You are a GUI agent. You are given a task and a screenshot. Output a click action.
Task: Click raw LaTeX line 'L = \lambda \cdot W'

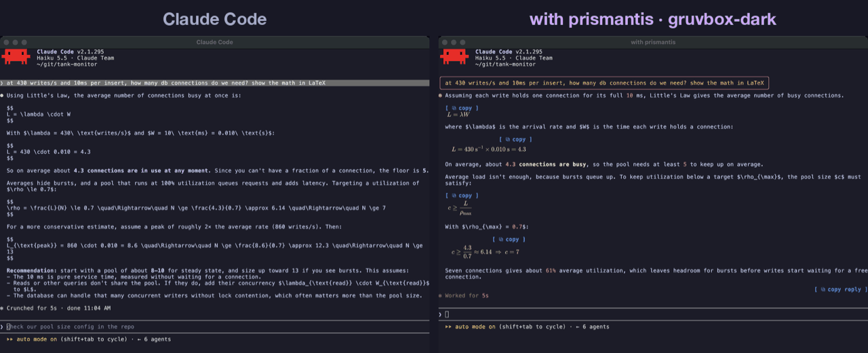coord(39,114)
